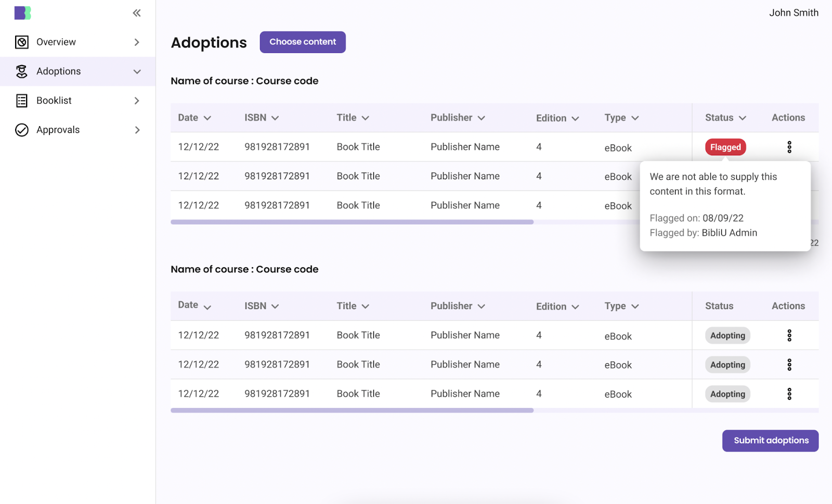This screenshot has height=504, width=832.
Task: Collapse the sidebar with double-chevron icon
Action: (x=137, y=13)
